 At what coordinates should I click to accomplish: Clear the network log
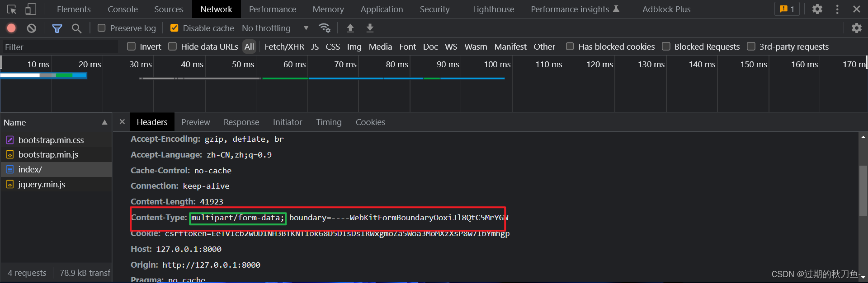point(31,28)
